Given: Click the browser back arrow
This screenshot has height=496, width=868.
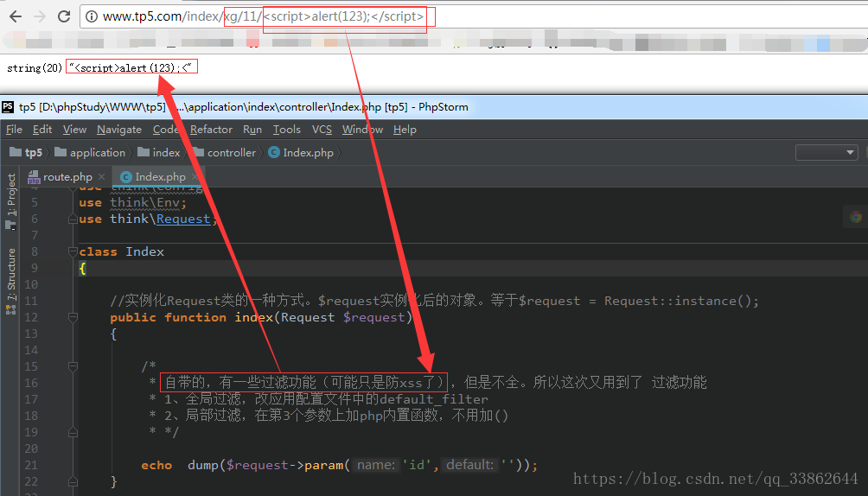Looking at the screenshot, I should (16, 16).
